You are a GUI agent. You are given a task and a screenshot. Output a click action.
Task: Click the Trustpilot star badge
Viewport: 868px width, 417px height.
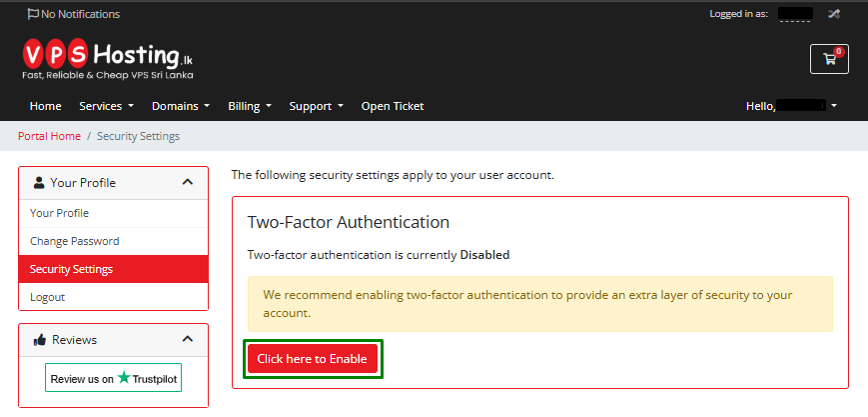pos(114,378)
